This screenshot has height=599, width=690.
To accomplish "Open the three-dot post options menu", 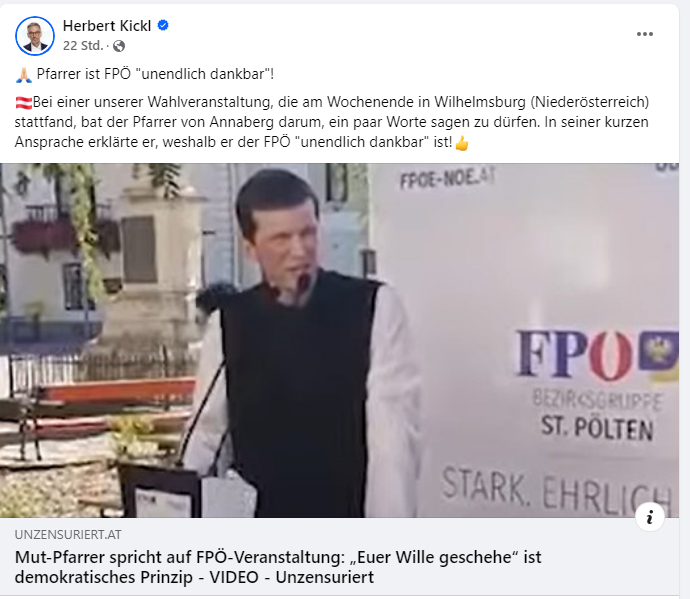I will coord(645,34).
